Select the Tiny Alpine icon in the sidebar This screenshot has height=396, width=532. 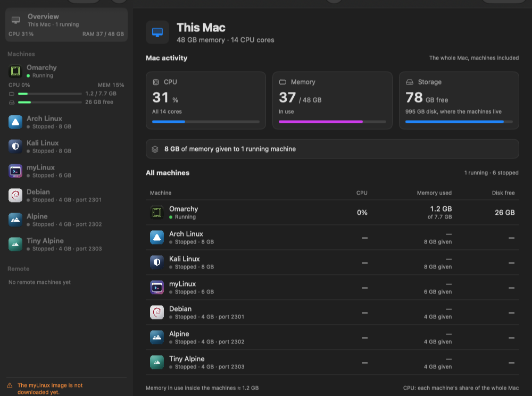coord(15,244)
